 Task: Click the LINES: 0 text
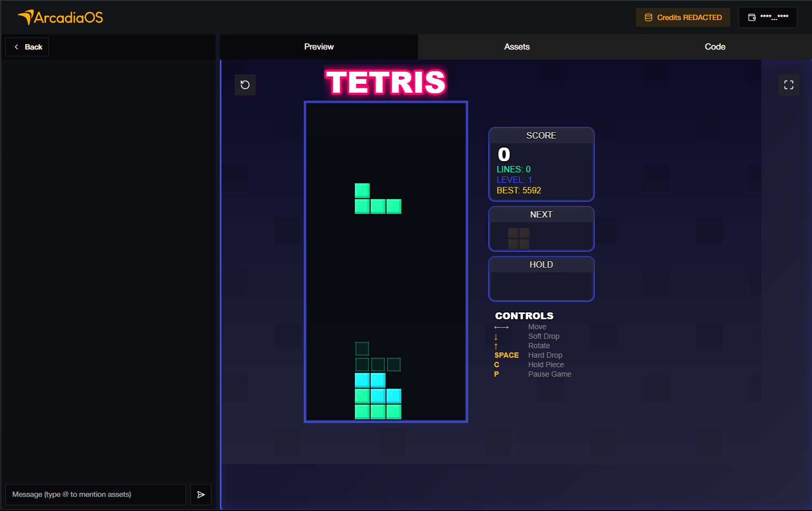[514, 169]
